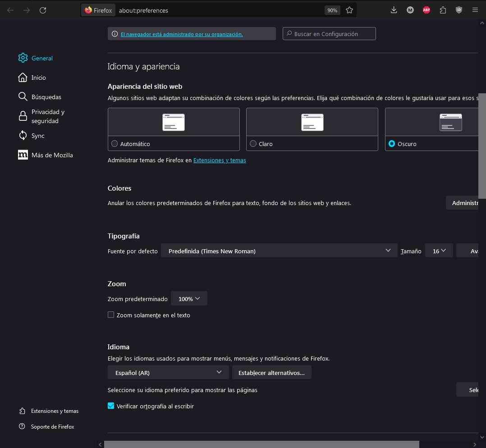
Task: Open the Adblock Plus extension icon
Action: pyautogui.click(x=426, y=10)
